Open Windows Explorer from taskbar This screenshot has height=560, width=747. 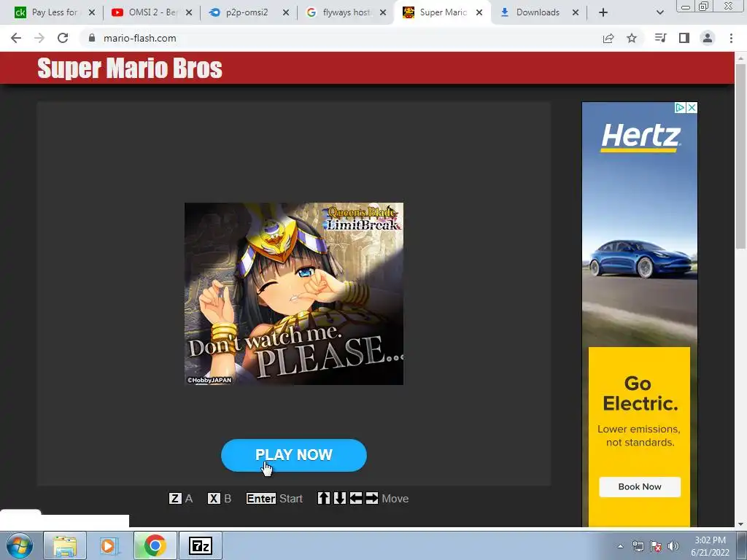coord(65,545)
